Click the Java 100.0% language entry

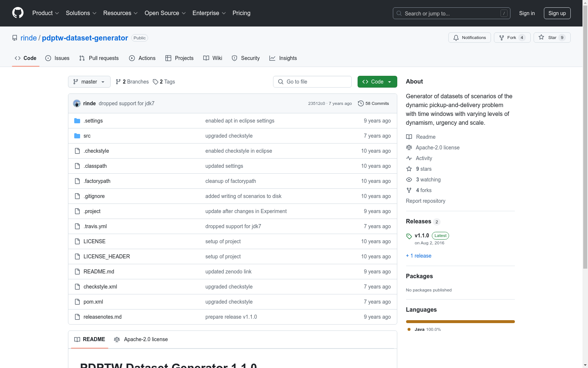pyautogui.click(x=424, y=329)
